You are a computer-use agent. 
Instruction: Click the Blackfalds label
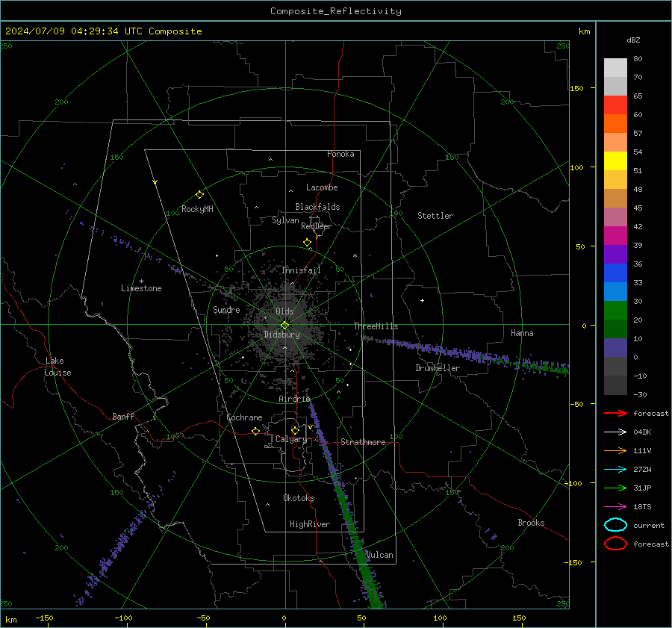[317, 207]
